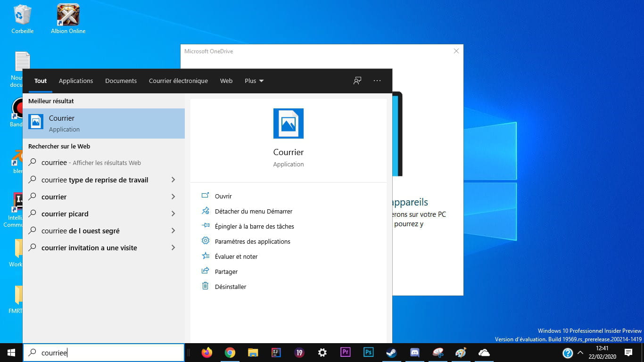The image size is (644, 362).
Task: Switch to the Web search tab
Action: coord(226,81)
